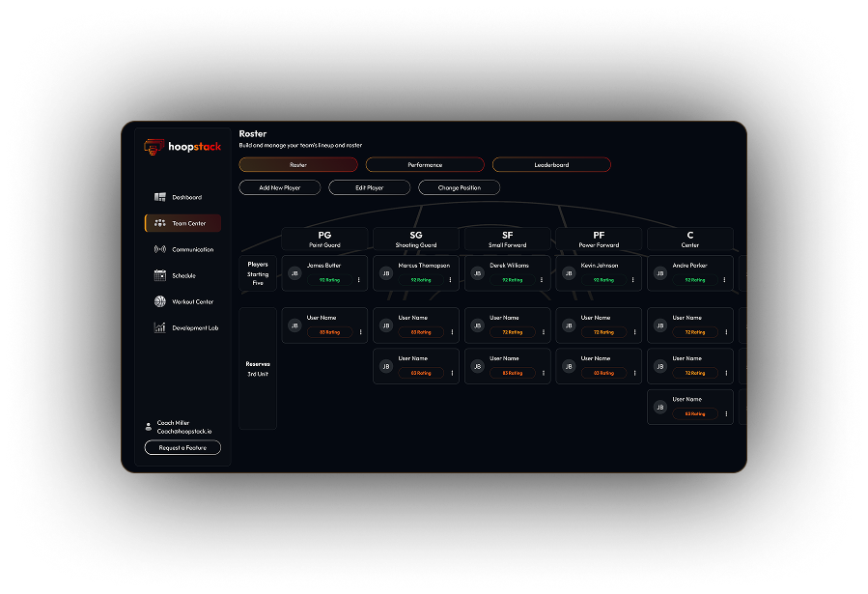
Task: Open kebab menu on PF reserve rated 72
Action: click(634, 332)
